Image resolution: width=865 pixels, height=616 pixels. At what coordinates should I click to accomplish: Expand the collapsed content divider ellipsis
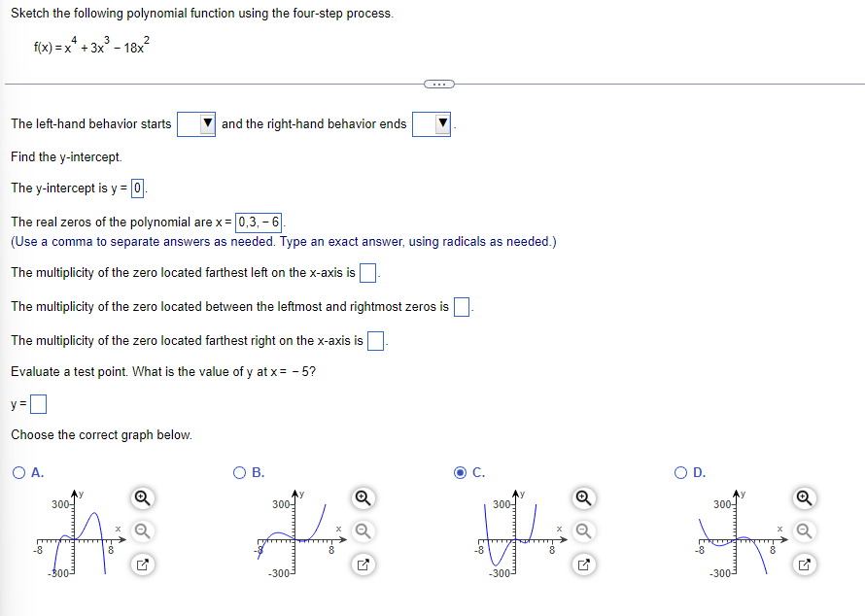click(x=441, y=84)
